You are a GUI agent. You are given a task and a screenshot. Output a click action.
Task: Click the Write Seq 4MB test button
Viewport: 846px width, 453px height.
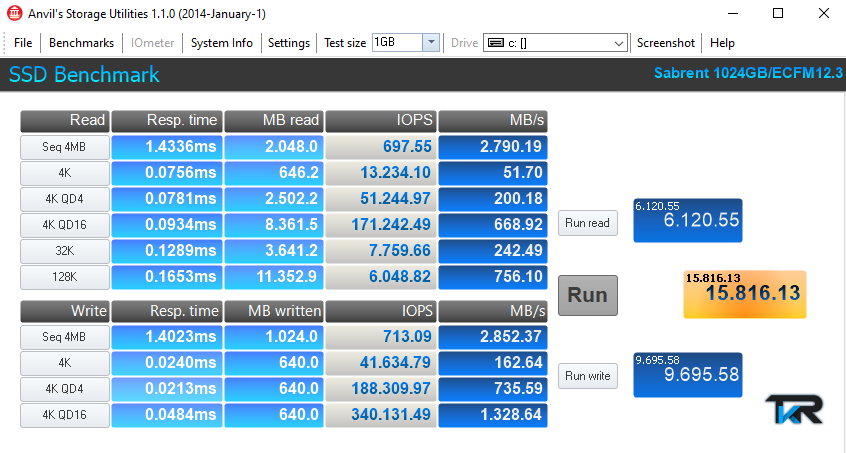tap(65, 337)
